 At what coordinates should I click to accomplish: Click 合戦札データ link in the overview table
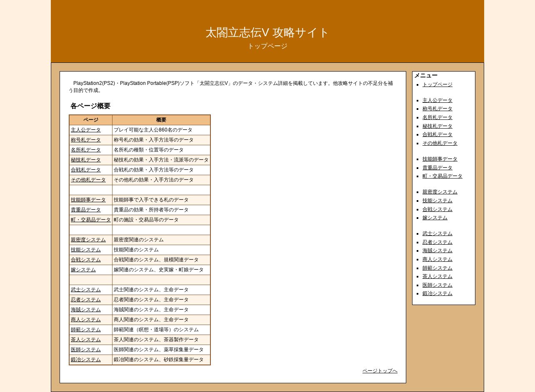pos(85,170)
